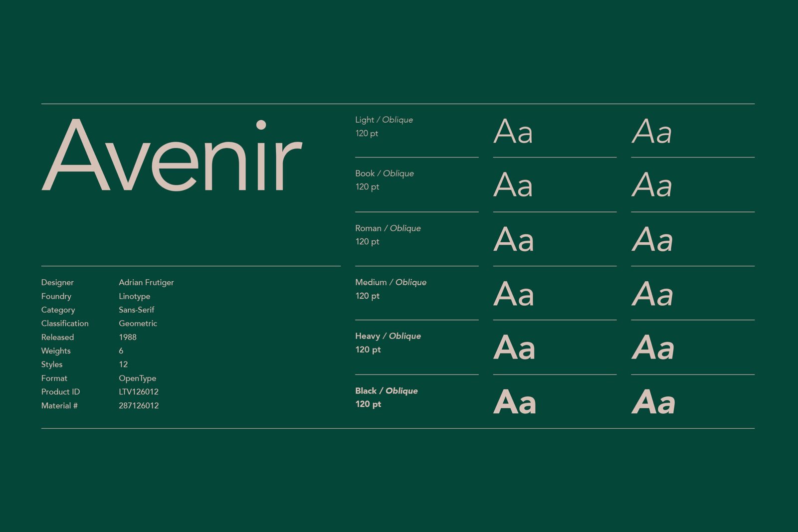Screen dimensions: 798x532
Task: Click the Roman weight label
Action: [369, 228]
